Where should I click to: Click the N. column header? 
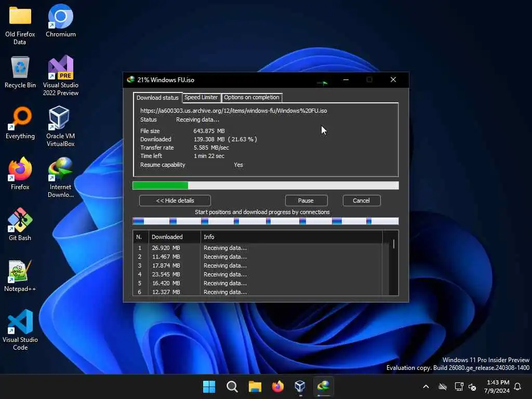[140, 237]
